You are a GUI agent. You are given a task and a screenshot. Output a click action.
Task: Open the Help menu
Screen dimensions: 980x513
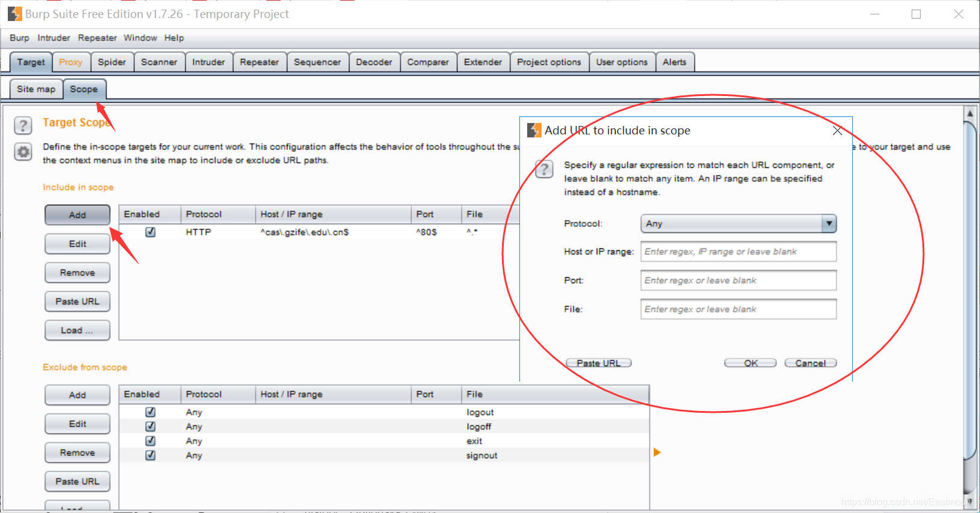(174, 38)
